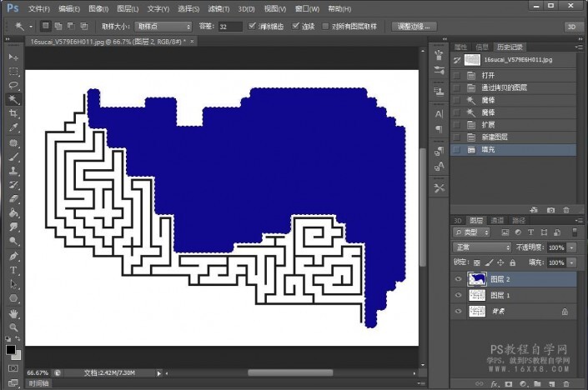
Task: Switch to the 通道 channels tab
Action: tap(498, 220)
